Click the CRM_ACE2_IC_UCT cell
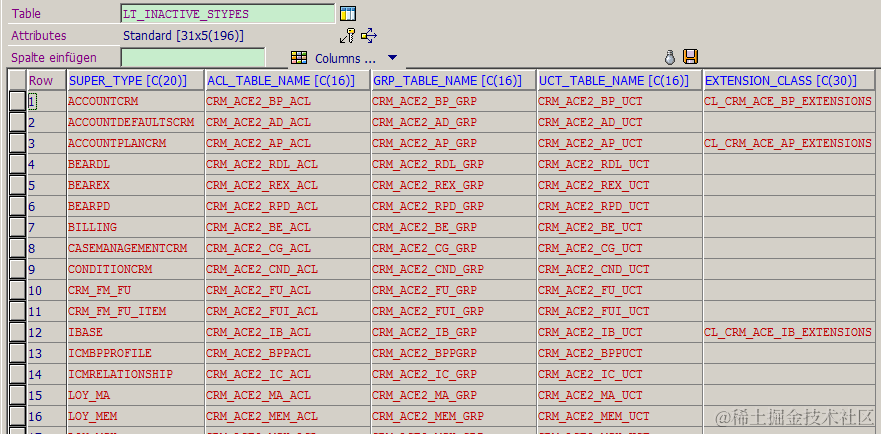This screenshot has height=434, width=881. pyautogui.click(x=619, y=374)
